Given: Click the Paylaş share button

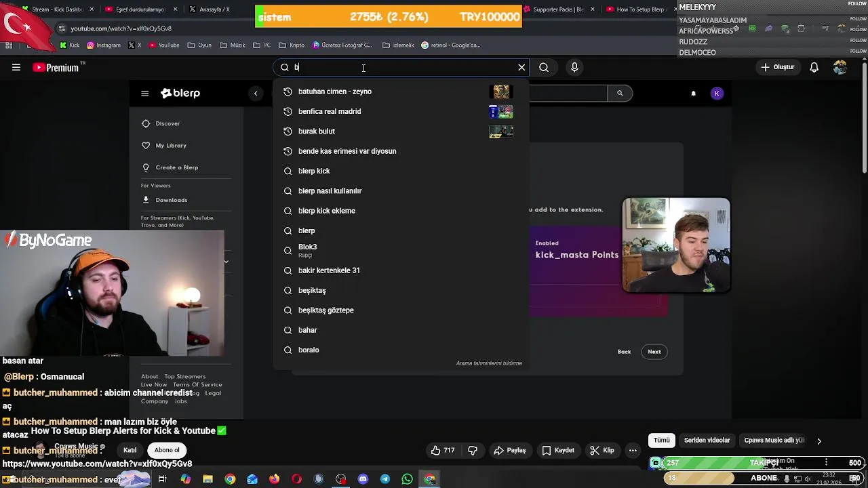Looking at the screenshot, I should [510, 450].
